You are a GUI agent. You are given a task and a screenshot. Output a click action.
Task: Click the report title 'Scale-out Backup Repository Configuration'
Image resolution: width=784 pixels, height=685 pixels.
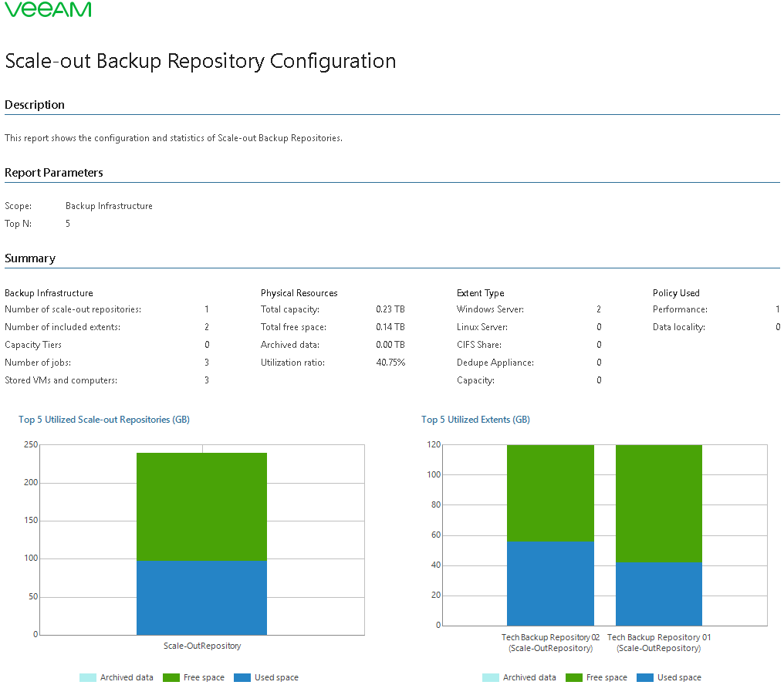[201, 61]
